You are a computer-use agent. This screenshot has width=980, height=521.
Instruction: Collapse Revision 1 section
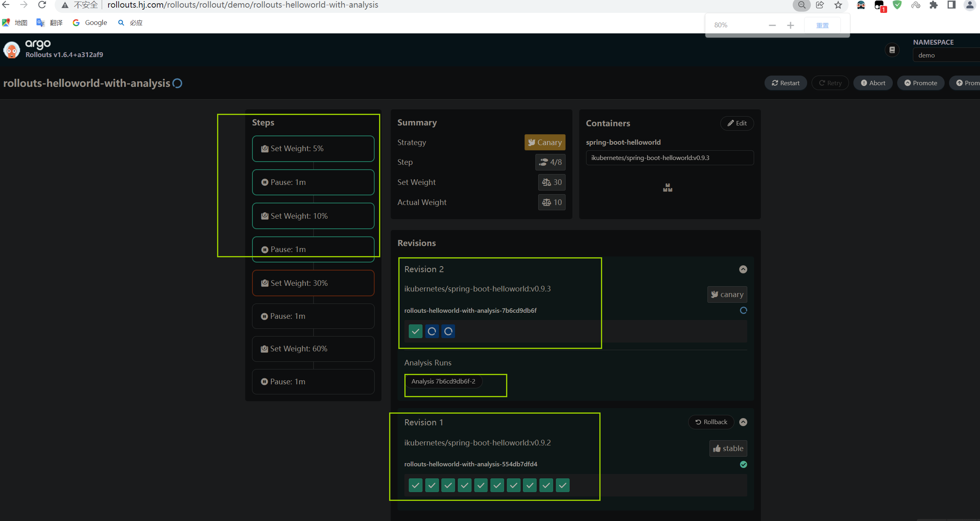[743, 422]
